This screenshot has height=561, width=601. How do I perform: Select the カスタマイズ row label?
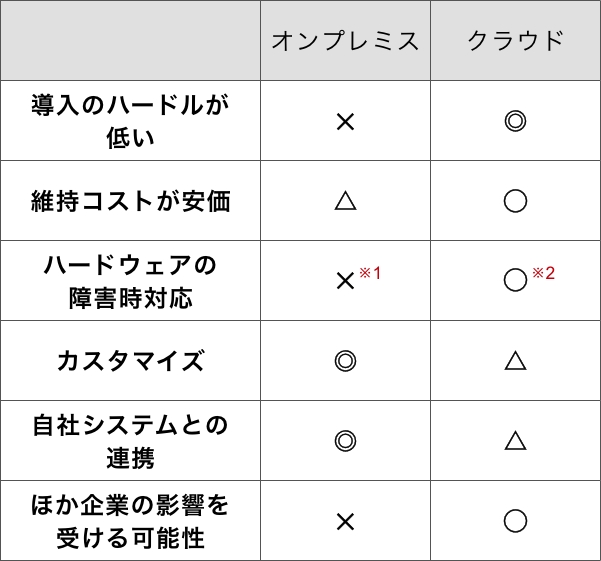point(131,361)
